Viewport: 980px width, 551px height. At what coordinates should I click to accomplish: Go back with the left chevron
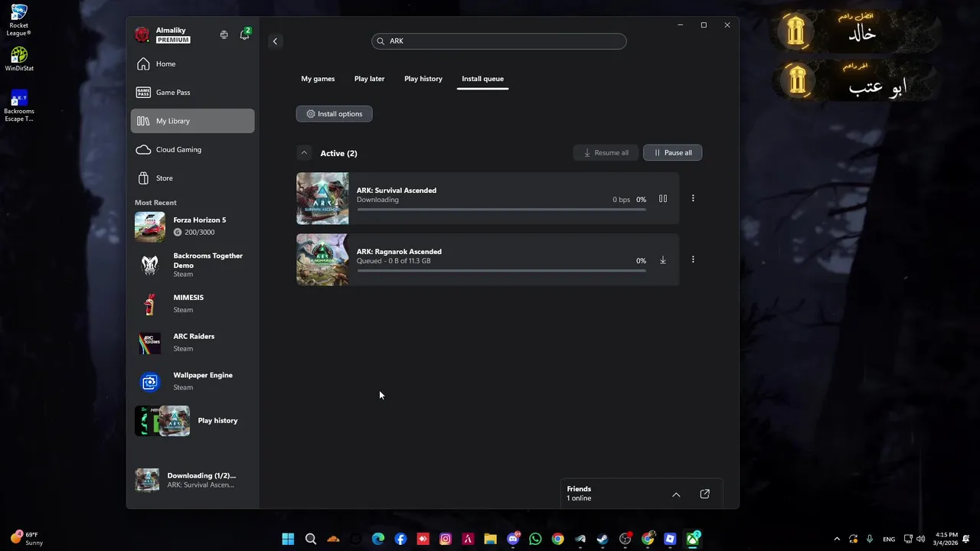pos(275,41)
